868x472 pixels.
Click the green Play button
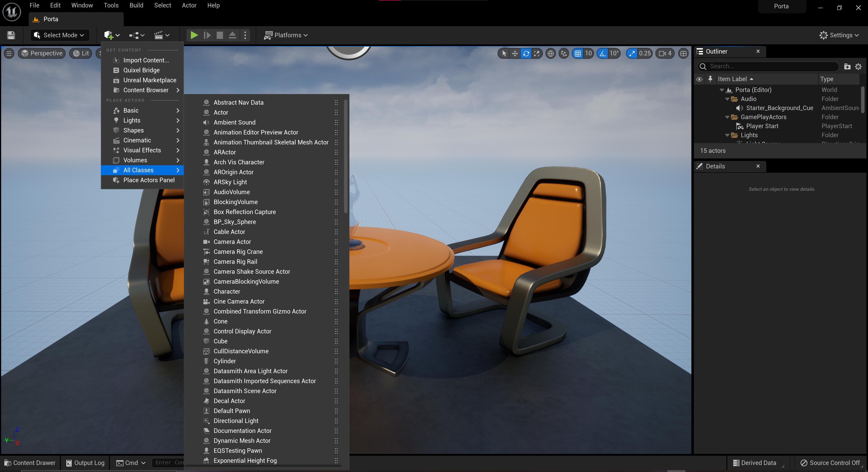(x=194, y=35)
